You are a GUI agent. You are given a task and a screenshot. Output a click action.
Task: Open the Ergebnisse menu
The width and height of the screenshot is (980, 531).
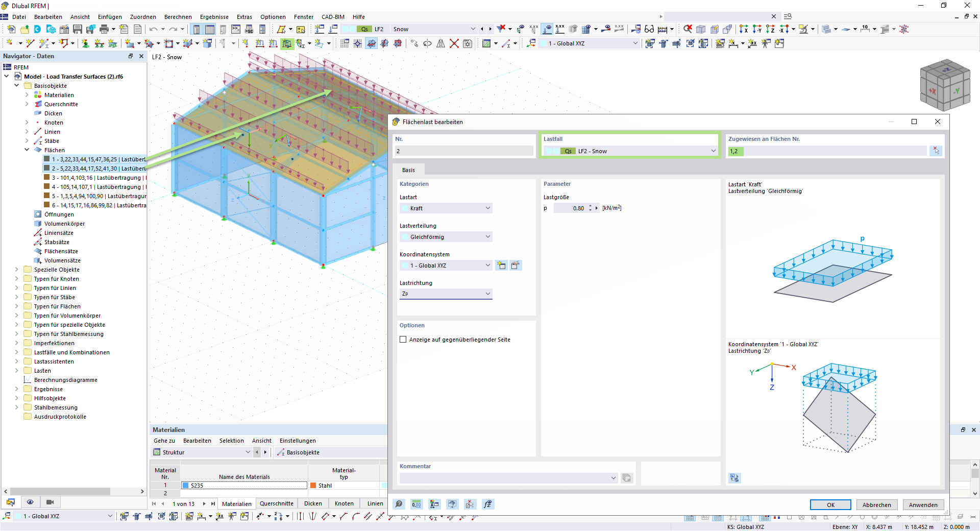tap(214, 17)
